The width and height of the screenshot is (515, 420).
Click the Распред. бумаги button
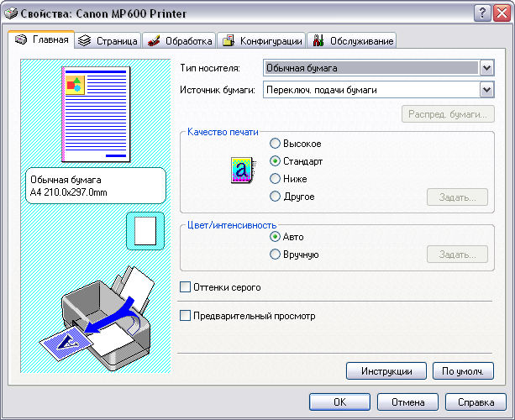(448, 114)
